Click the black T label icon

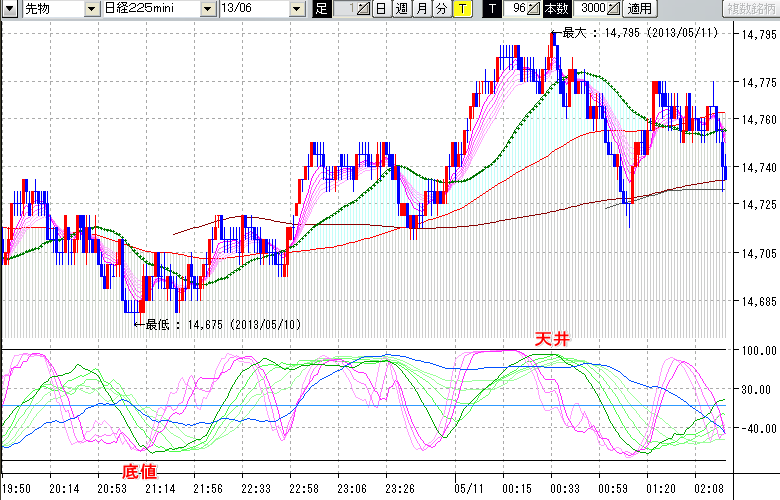coord(492,9)
